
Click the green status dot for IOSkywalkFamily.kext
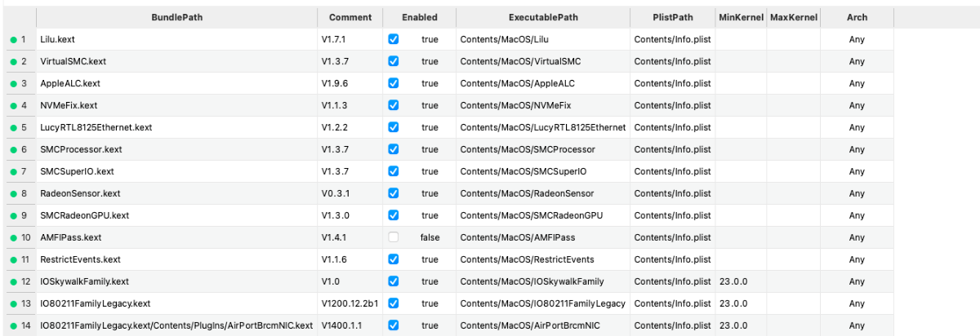pyautogui.click(x=13, y=281)
